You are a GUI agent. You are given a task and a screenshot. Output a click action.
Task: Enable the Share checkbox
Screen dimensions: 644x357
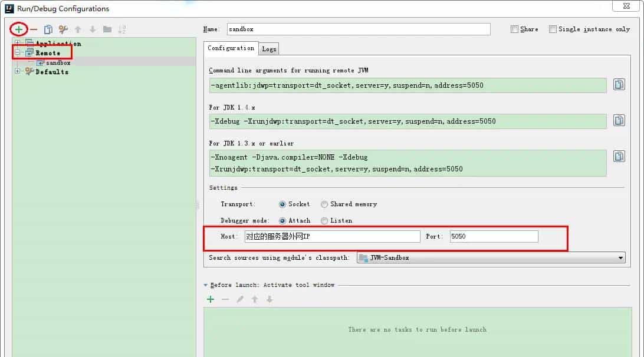[x=515, y=29]
